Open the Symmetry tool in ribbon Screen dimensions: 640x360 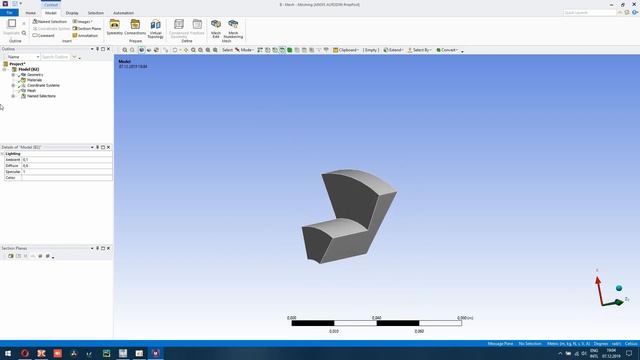tap(115, 27)
